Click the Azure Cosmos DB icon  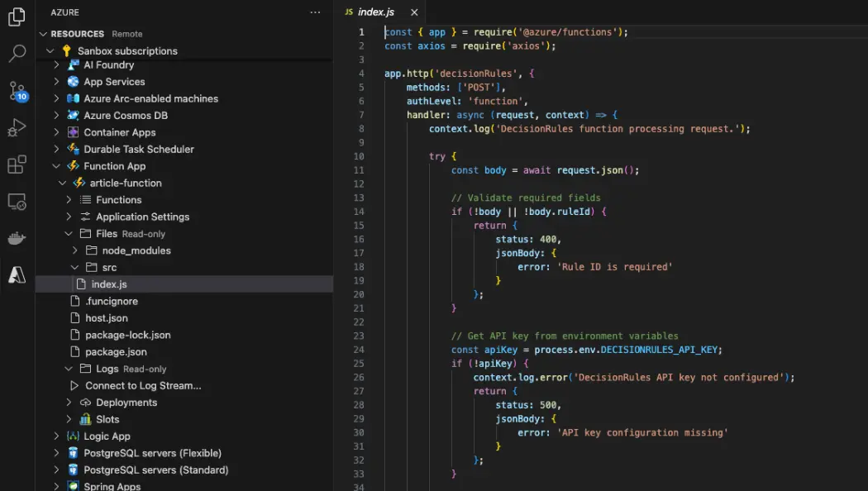tap(73, 115)
